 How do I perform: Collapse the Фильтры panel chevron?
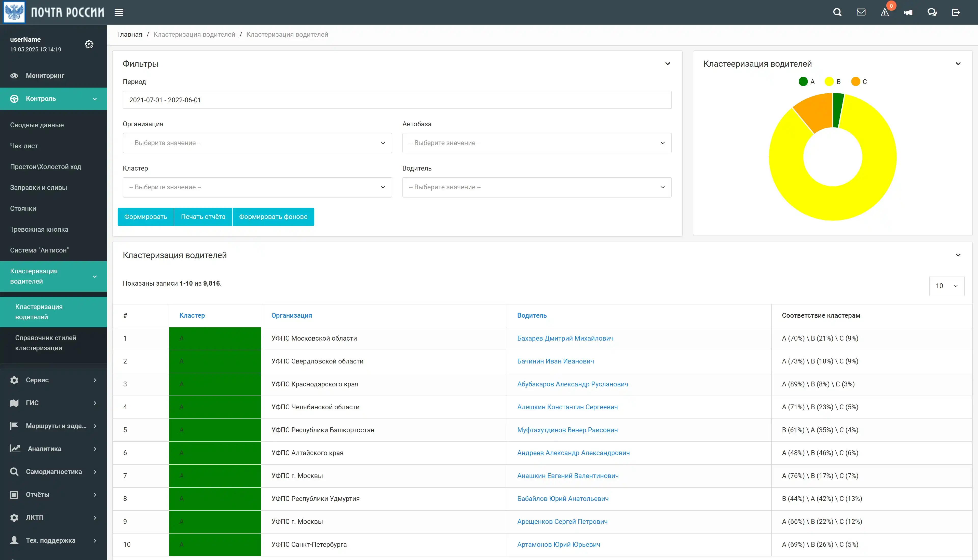point(668,64)
